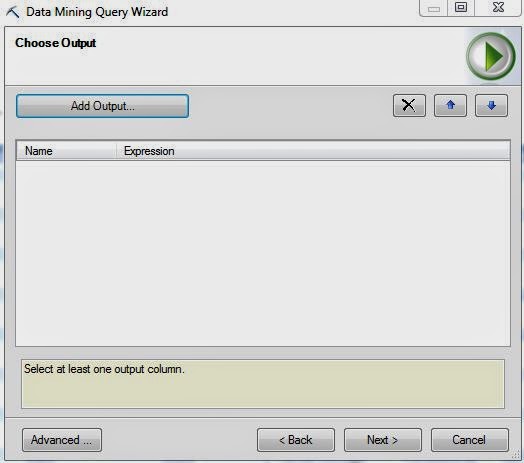Click inside the empty output list area
The height and width of the screenshot is (463, 524).
[x=263, y=253]
